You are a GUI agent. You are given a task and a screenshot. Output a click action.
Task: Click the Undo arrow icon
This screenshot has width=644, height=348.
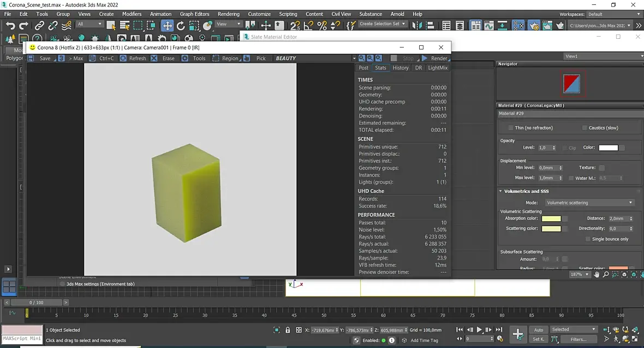(10, 25)
